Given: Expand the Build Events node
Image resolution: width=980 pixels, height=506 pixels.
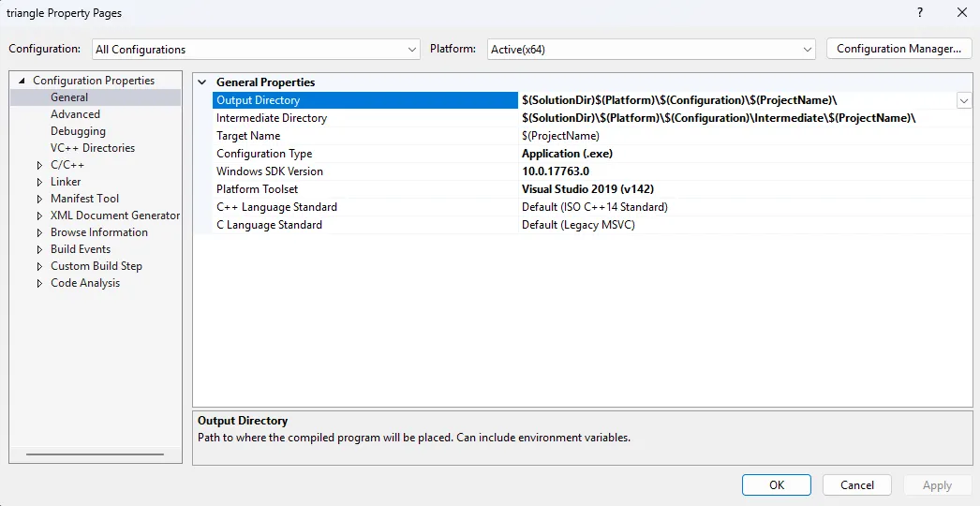Looking at the screenshot, I should 39,249.
